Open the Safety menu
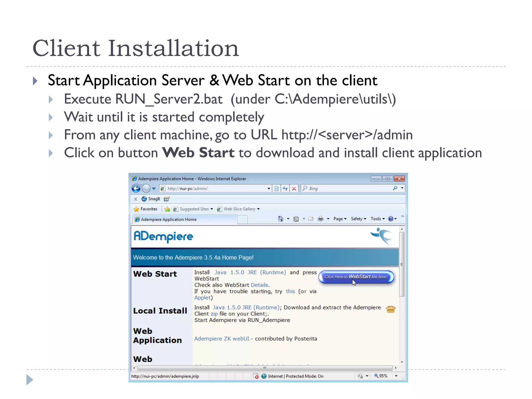Image resolution: width=532 pixels, height=399 pixels. click(x=358, y=219)
